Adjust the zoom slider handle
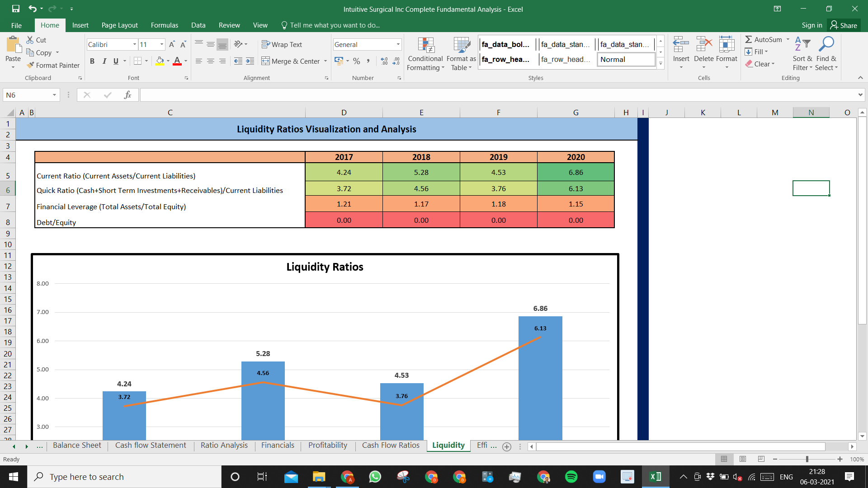 click(807, 459)
